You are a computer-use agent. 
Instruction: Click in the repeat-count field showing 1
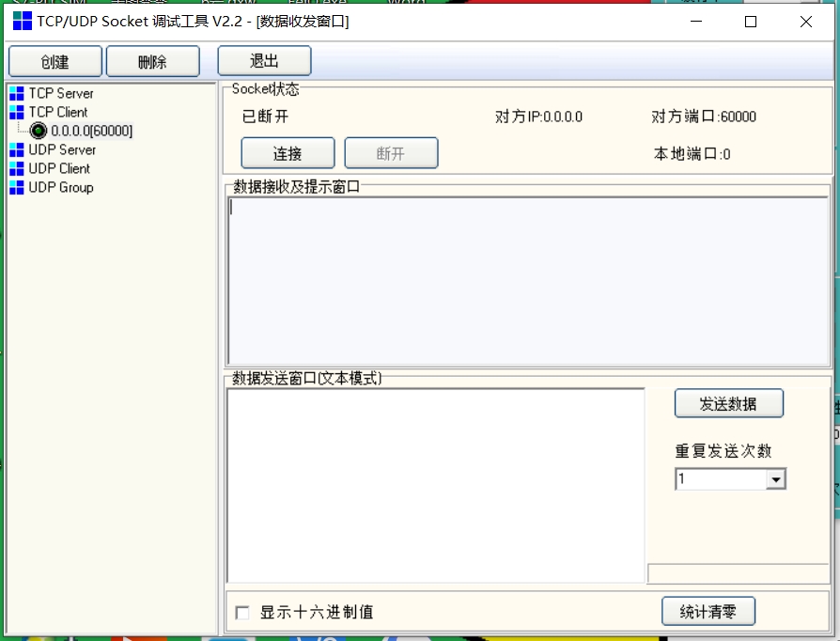(x=721, y=479)
